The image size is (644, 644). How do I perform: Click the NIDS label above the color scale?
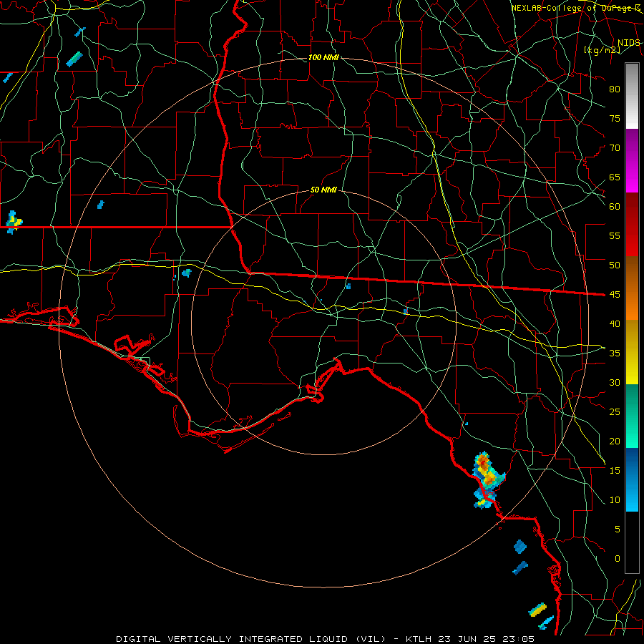tap(628, 43)
